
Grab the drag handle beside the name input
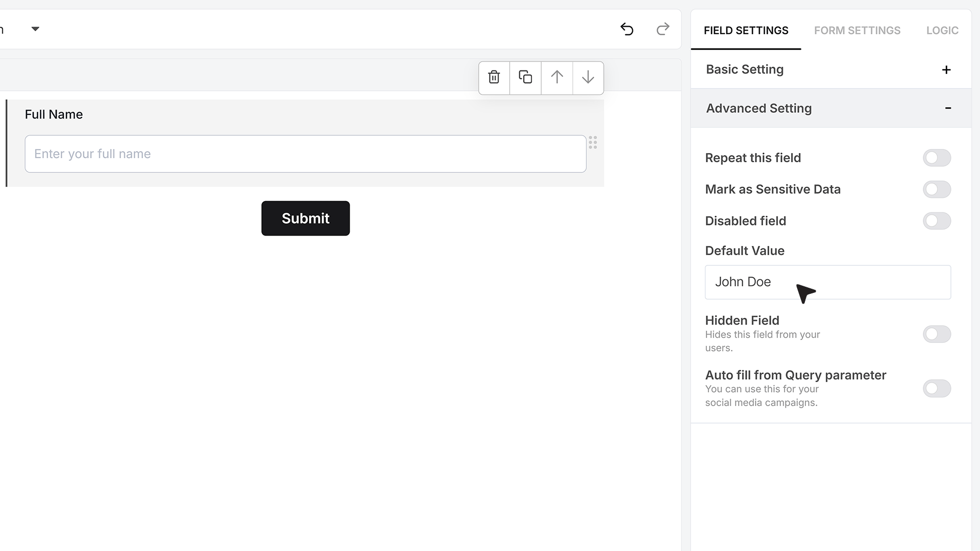pyautogui.click(x=593, y=142)
